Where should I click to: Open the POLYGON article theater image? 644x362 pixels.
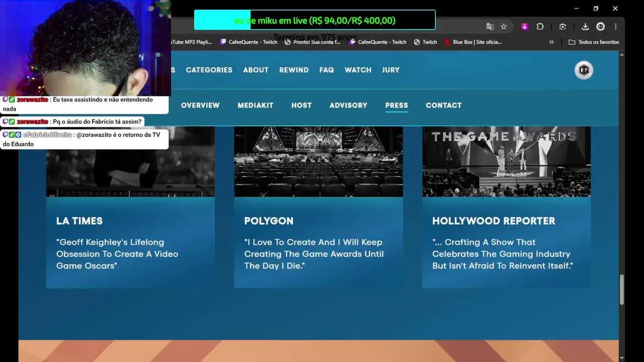click(x=318, y=161)
